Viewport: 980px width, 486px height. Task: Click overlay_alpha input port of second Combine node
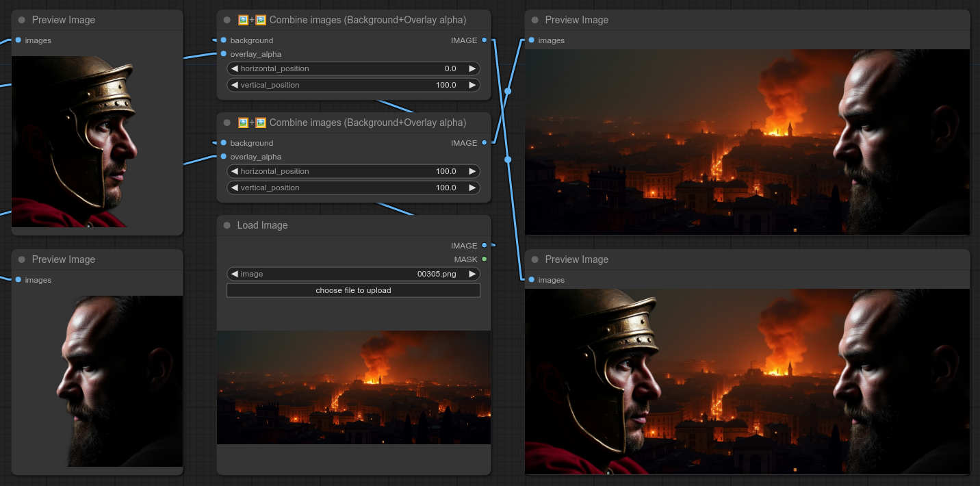[x=224, y=157]
